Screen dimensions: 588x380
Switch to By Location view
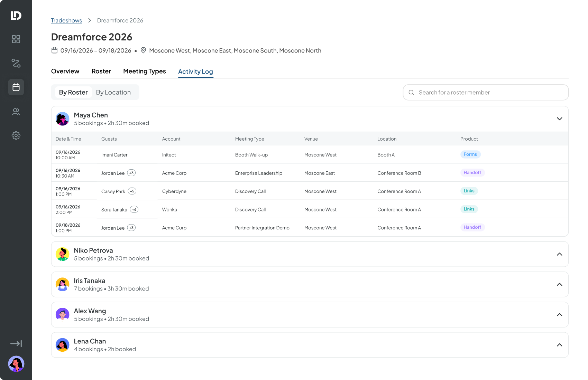(x=113, y=92)
